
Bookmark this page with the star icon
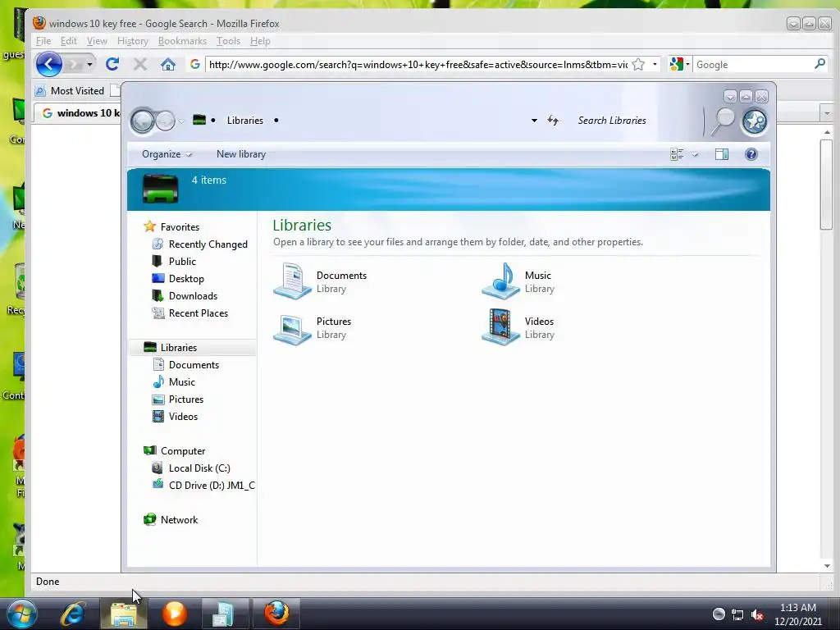[x=638, y=65]
